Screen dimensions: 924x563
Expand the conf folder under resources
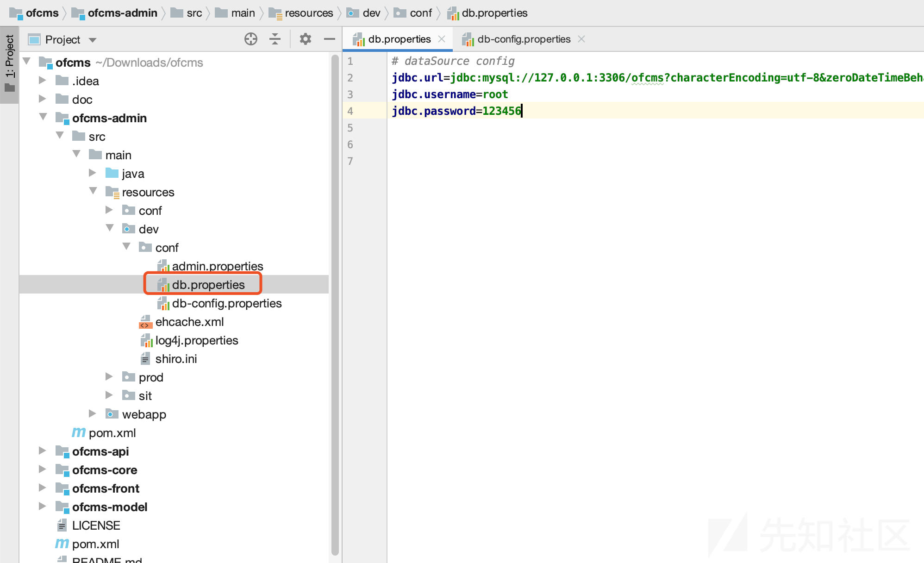[109, 210]
